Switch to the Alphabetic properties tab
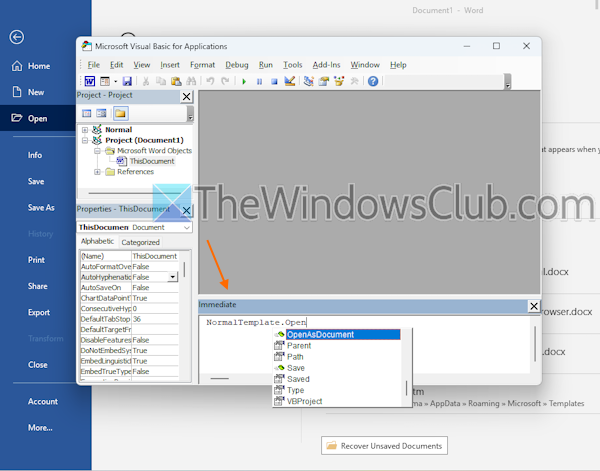Viewport: 600px width, 471px height. click(x=97, y=241)
